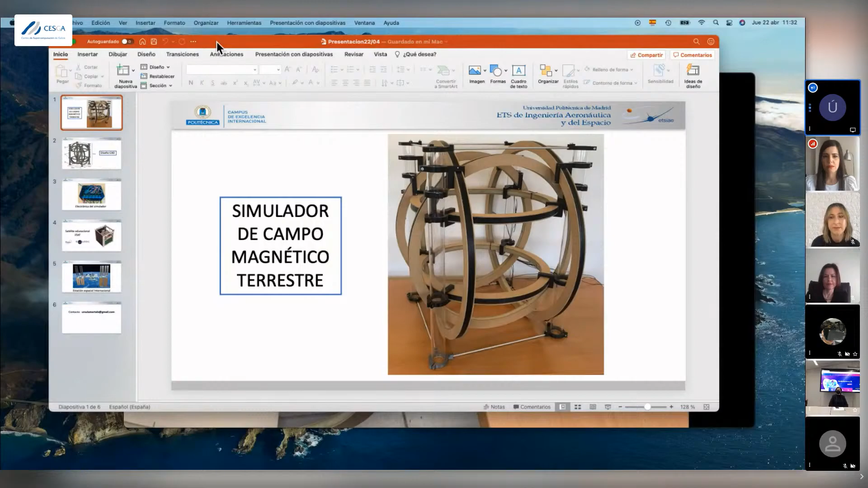Viewport: 868px width, 488px height.
Task: Open the Transiciones ribbon tab
Action: point(182,54)
